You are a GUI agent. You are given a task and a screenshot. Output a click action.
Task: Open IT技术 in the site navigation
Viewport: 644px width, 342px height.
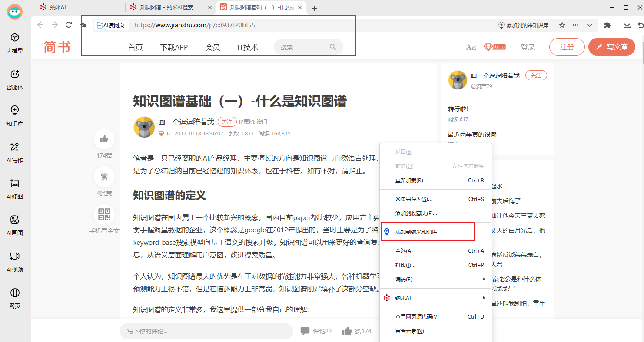coord(248,47)
